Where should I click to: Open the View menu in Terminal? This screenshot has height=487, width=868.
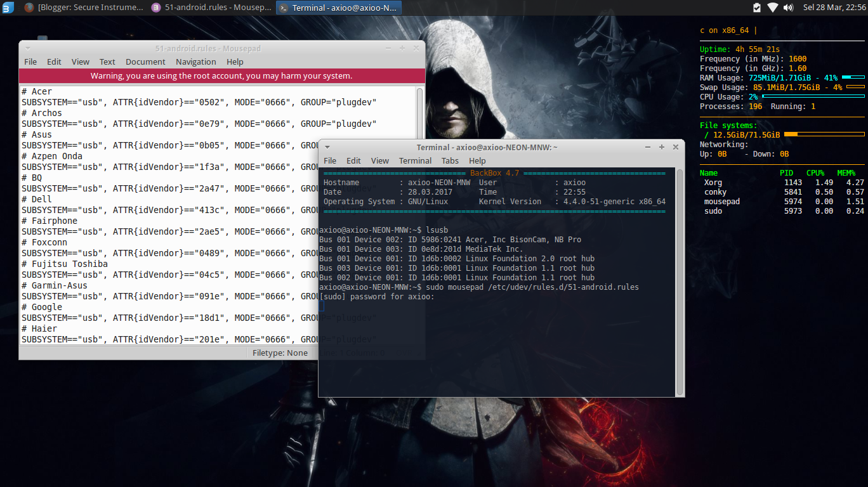[379, 160]
